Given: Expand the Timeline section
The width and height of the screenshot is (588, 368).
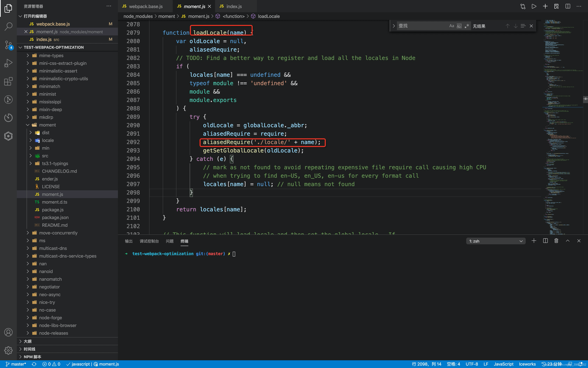Looking at the screenshot, I should [x=67, y=349].
